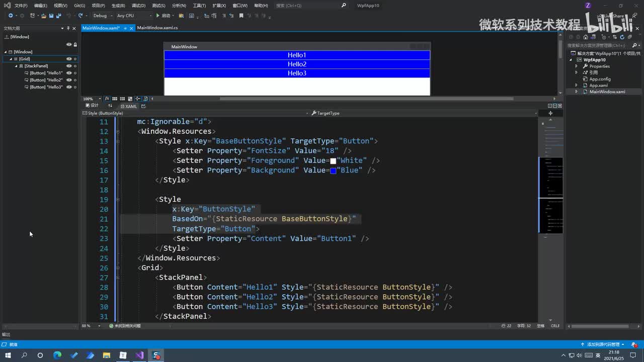Viewport: 644px width, 362px height.
Task: Click the designer horizontal scrollbar thumb
Action: pyautogui.click(x=367, y=99)
